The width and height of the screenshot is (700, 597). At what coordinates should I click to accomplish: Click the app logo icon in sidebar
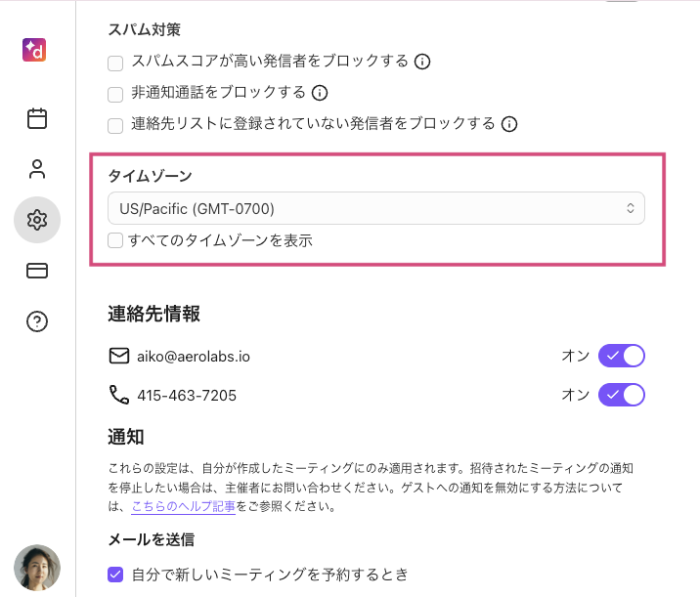point(37,50)
